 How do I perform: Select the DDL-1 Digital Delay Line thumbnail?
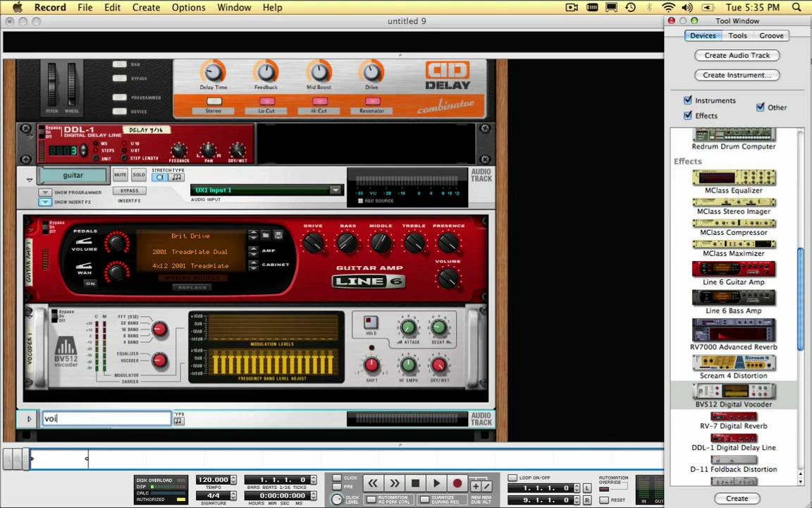[733, 438]
